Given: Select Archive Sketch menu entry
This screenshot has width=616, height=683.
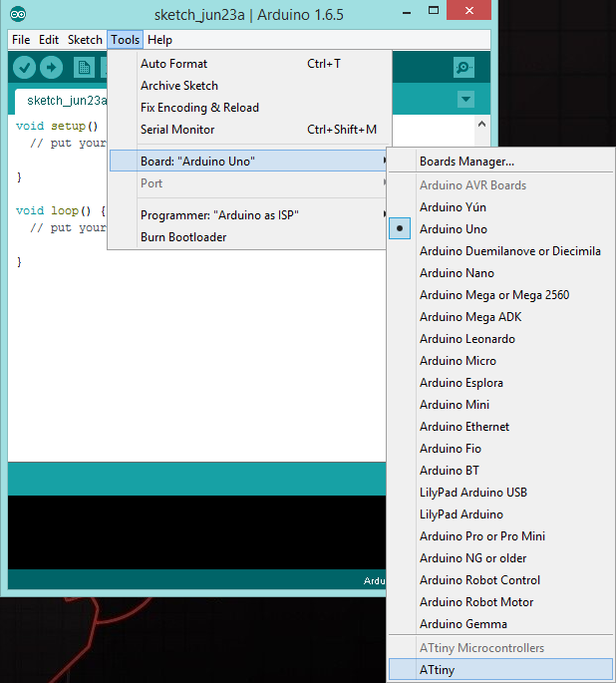Looking at the screenshot, I should click(x=248, y=86).
